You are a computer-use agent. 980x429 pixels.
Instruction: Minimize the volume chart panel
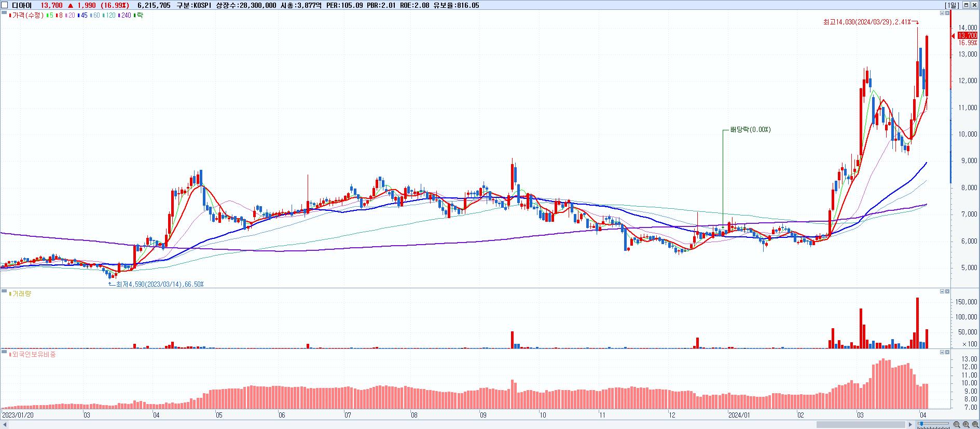pyautogui.click(x=942, y=292)
